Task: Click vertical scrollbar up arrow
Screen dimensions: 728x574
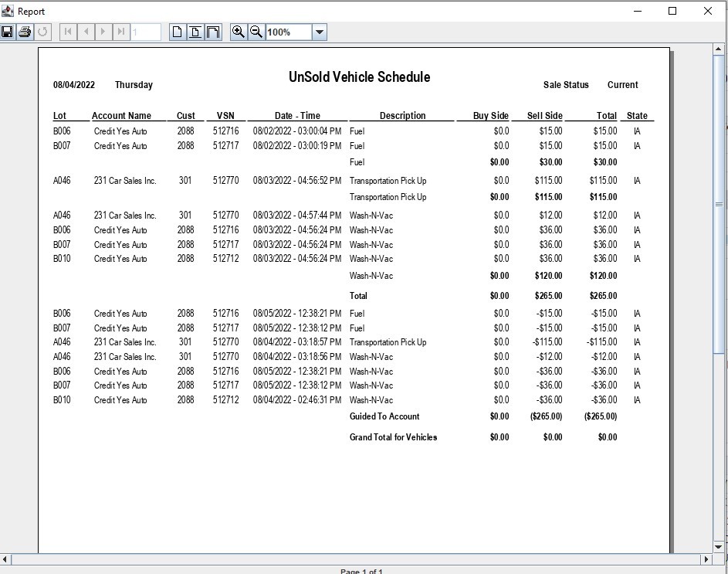Action: 720,49
